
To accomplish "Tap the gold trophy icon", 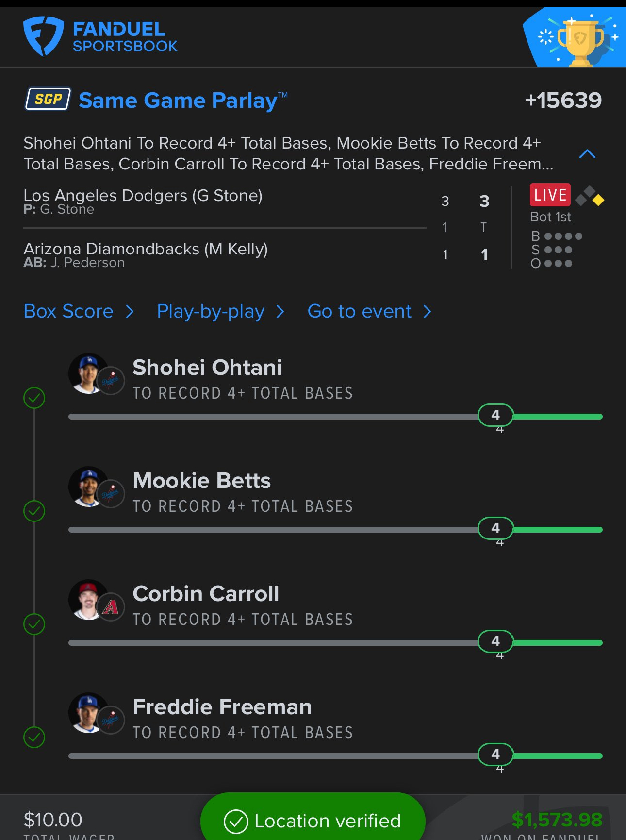I will pos(580,42).
